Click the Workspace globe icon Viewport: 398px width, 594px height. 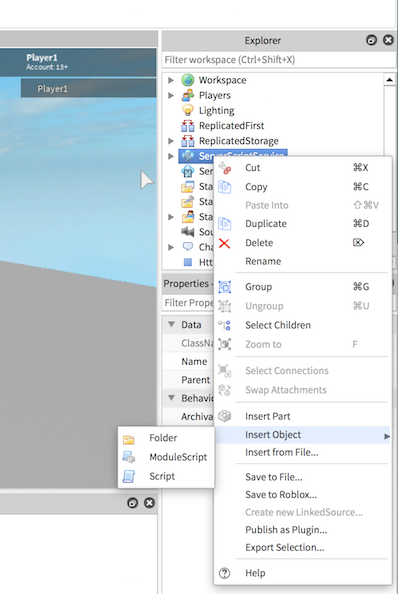[187, 80]
